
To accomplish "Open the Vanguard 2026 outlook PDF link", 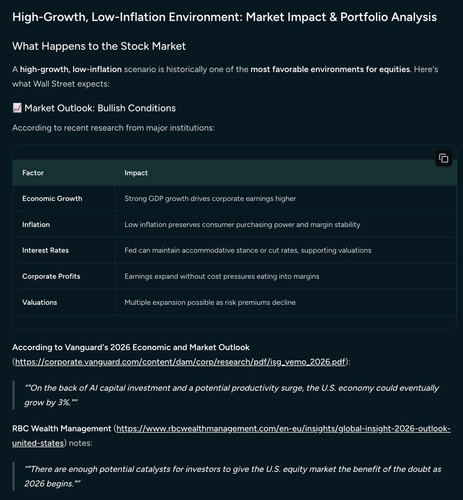I will [x=180, y=362].
